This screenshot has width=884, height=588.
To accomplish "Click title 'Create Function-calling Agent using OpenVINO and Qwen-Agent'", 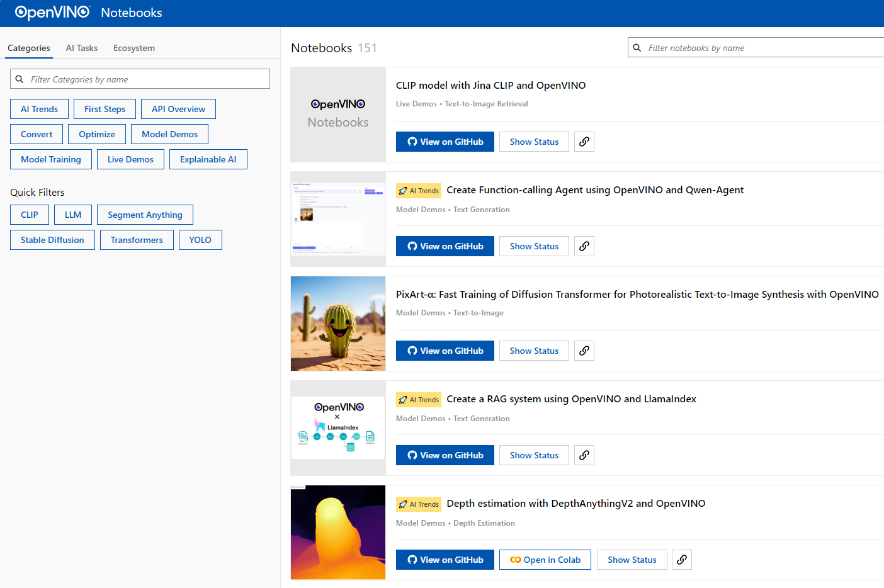I will point(595,189).
